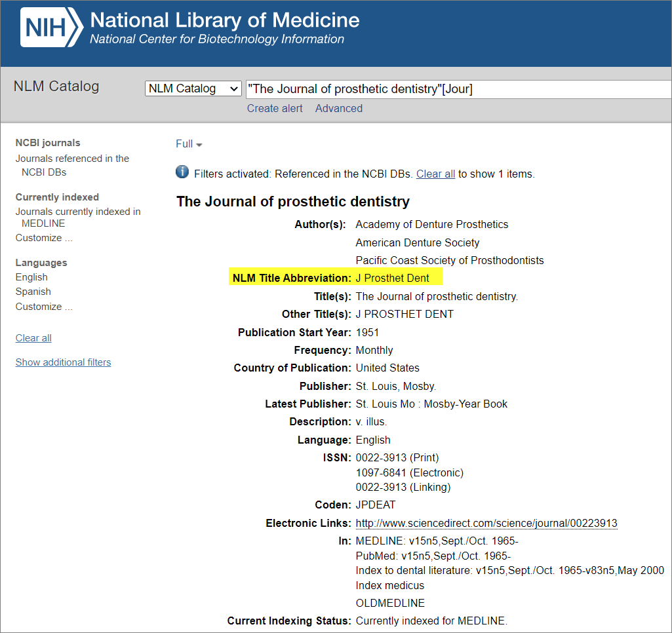Click Customize under Currently indexed

pos(44,238)
